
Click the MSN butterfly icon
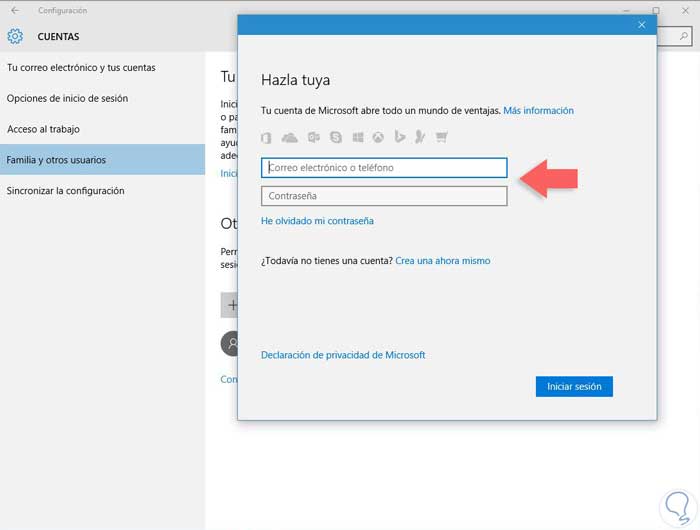click(x=420, y=137)
